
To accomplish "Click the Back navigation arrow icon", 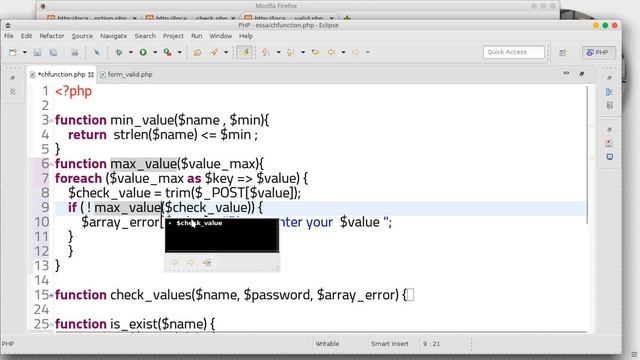I will pyautogui.click(x=331, y=52).
